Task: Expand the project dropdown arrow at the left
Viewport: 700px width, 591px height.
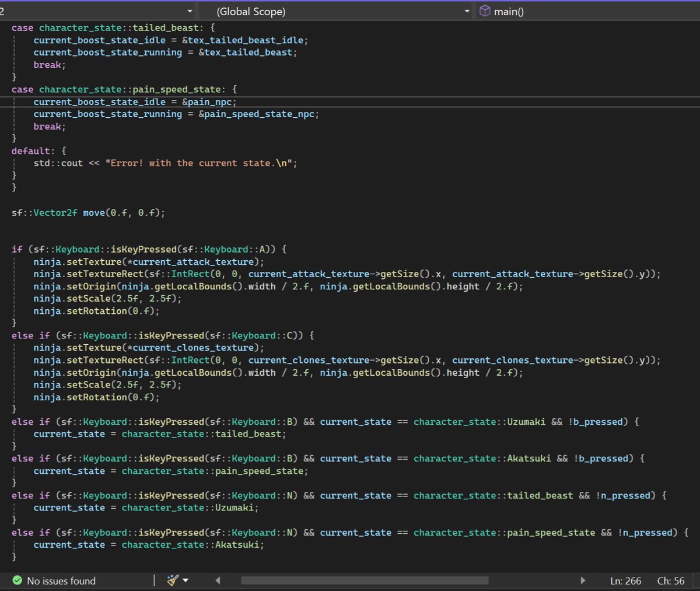Action: pyautogui.click(x=190, y=12)
